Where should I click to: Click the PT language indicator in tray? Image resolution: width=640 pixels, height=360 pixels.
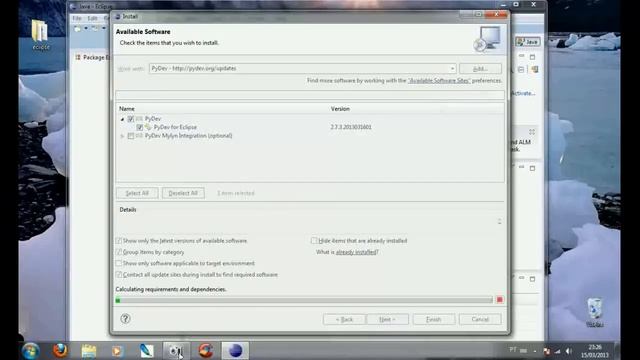[x=513, y=350]
